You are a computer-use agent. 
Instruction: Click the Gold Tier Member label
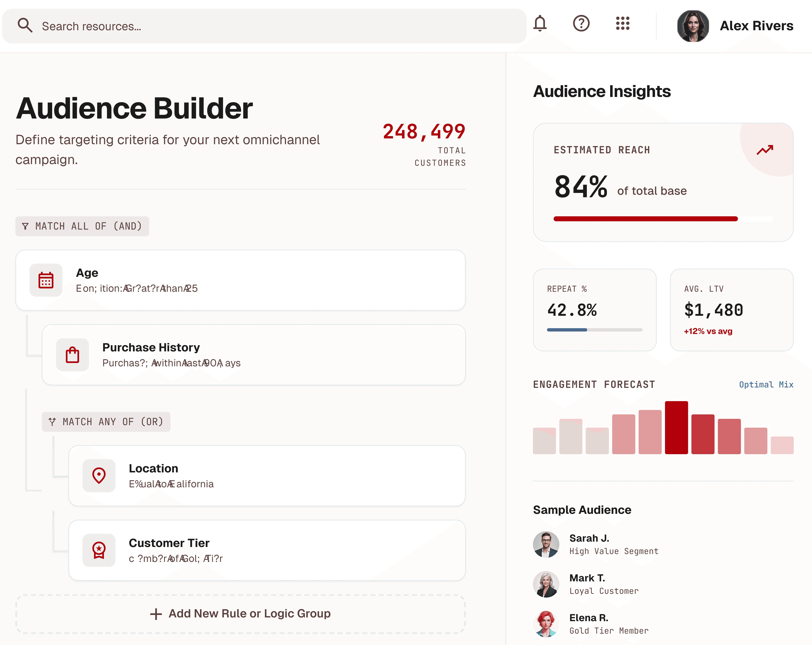pos(609,631)
